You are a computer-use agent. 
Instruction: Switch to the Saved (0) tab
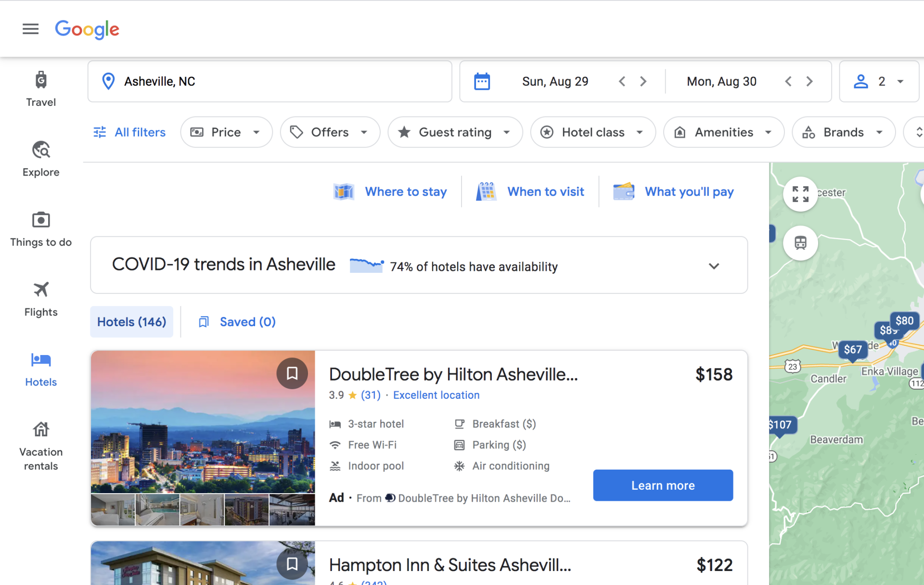[237, 322]
